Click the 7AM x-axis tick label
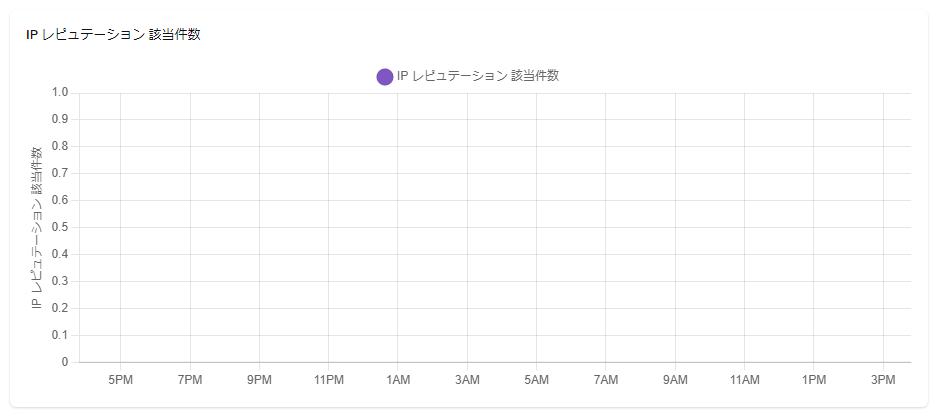Viewport: 938px width, 417px height. [606, 381]
